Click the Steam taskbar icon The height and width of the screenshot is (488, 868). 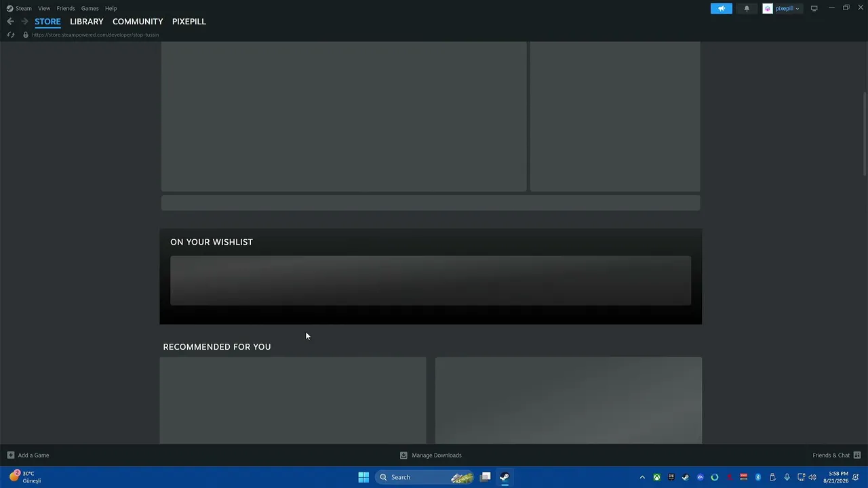[x=505, y=477]
